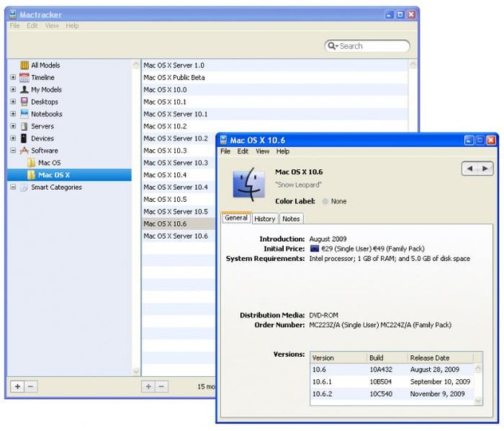This screenshot has height=431, width=504.
Task: Select Mac OS X Public Beta row
Action: click(275, 77)
